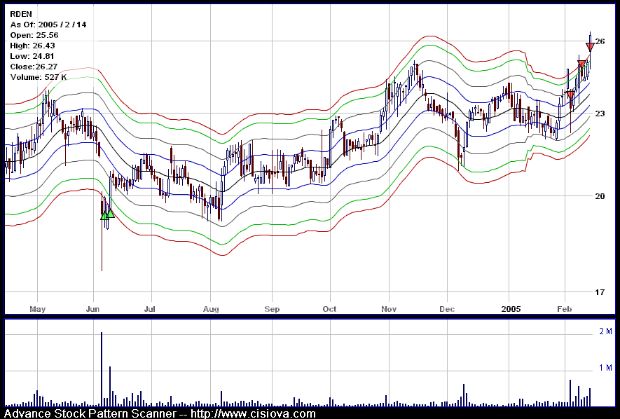The width and height of the screenshot is (620, 419).
Task: Click the 26 price axis label
Action: tap(600, 41)
